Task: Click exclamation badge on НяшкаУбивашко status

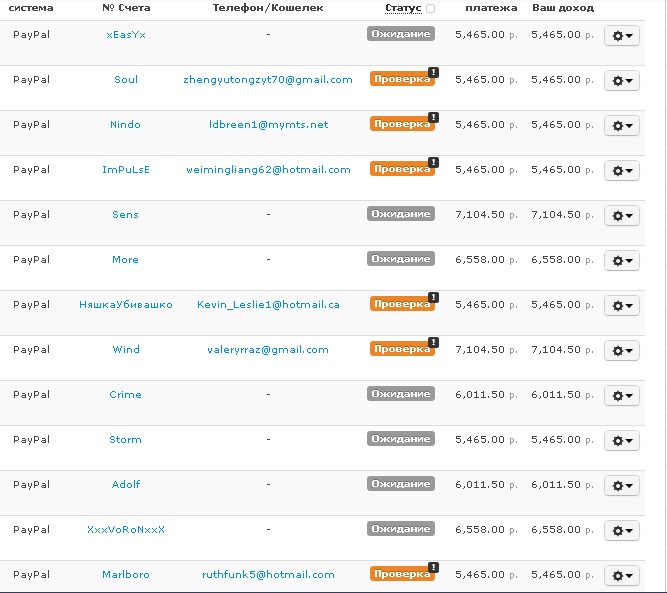Action: click(x=433, y=297)
